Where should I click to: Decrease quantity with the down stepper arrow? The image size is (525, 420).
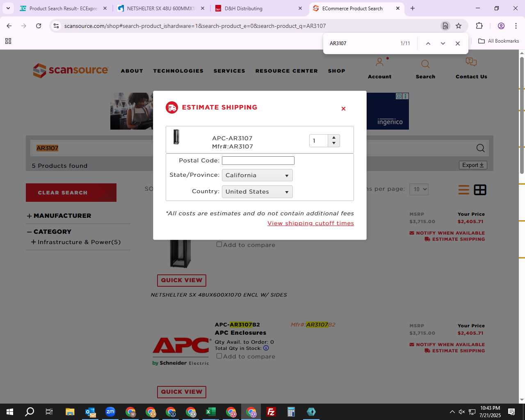(334, 144)
